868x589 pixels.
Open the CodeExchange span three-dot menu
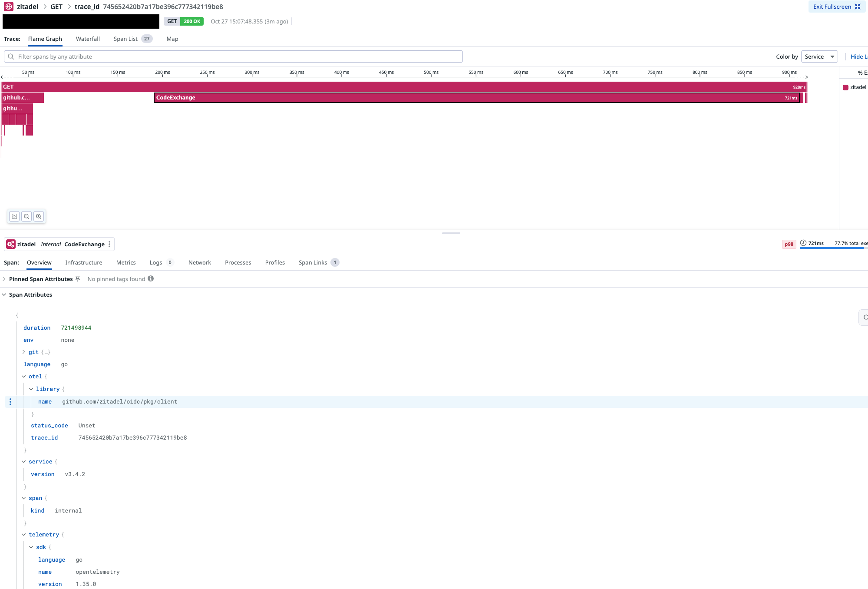[109, 244]
